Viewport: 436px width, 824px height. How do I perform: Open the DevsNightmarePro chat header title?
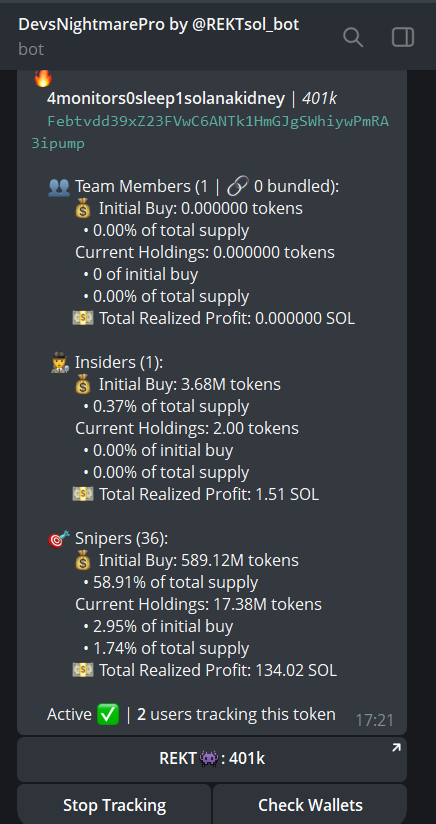click(159, 24)
